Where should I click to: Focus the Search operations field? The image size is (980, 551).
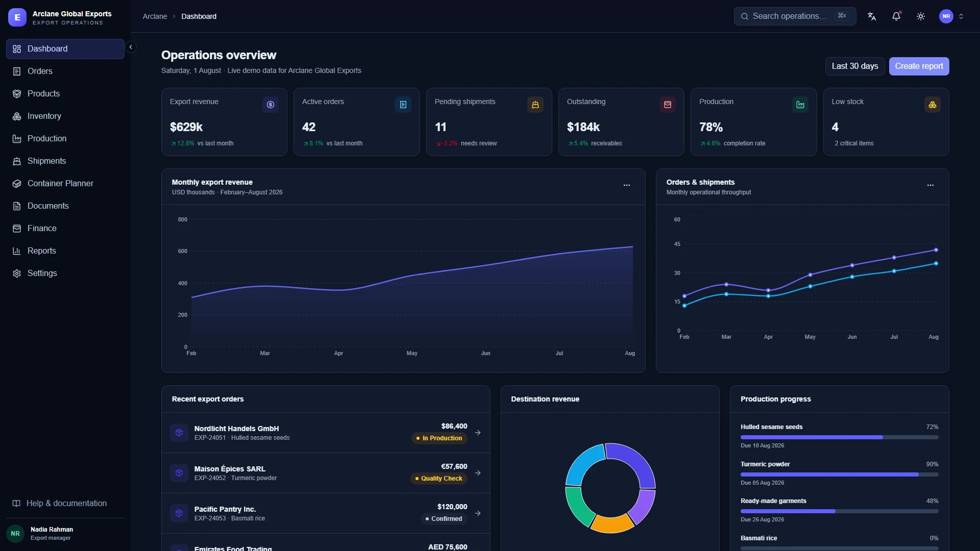tap(795, 16)
